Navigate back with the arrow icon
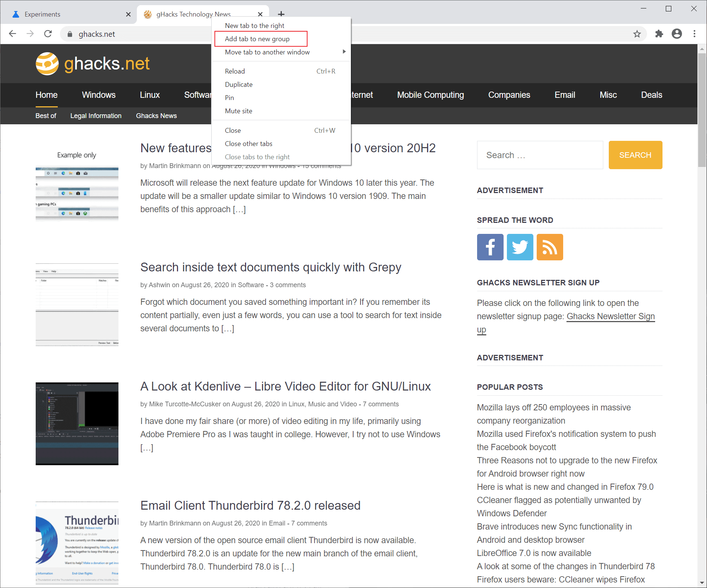 13,33
